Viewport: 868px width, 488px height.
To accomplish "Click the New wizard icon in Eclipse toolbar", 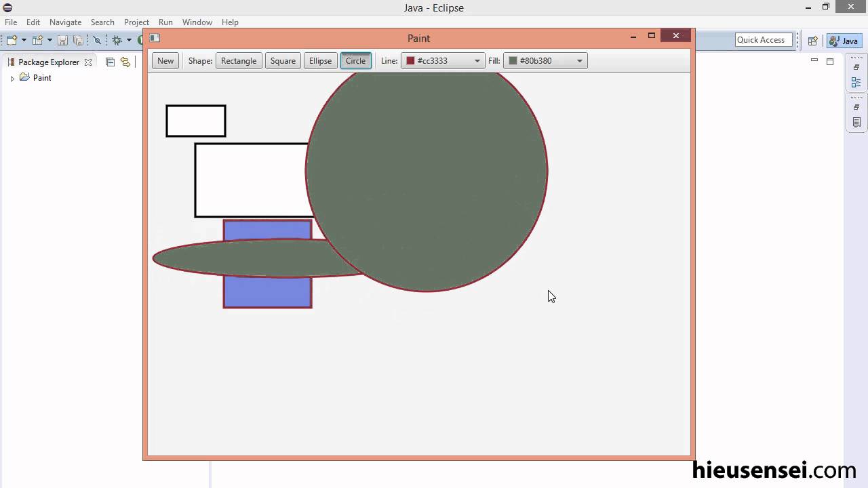I will pyautogui.click(x=12, y=40).
